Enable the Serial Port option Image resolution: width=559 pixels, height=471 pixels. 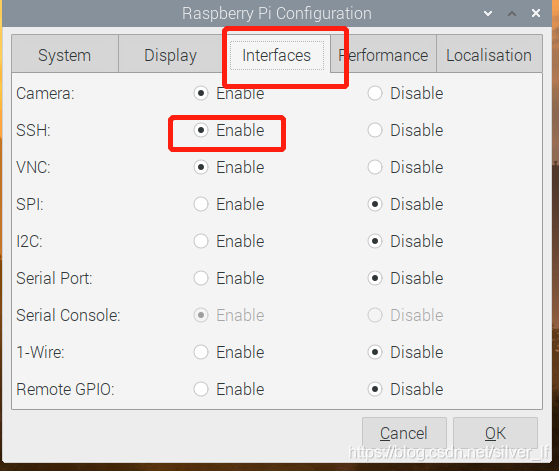(229, 278)
